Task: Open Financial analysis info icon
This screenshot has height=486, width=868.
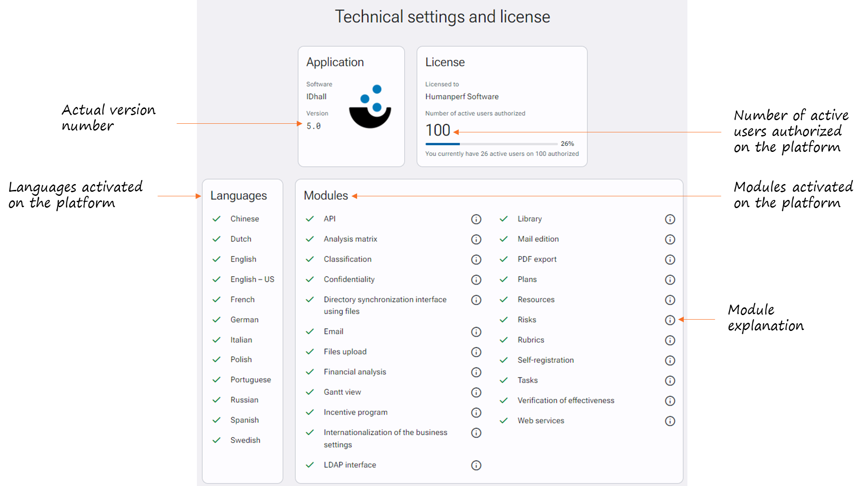Action: click(x=476, y=372)
